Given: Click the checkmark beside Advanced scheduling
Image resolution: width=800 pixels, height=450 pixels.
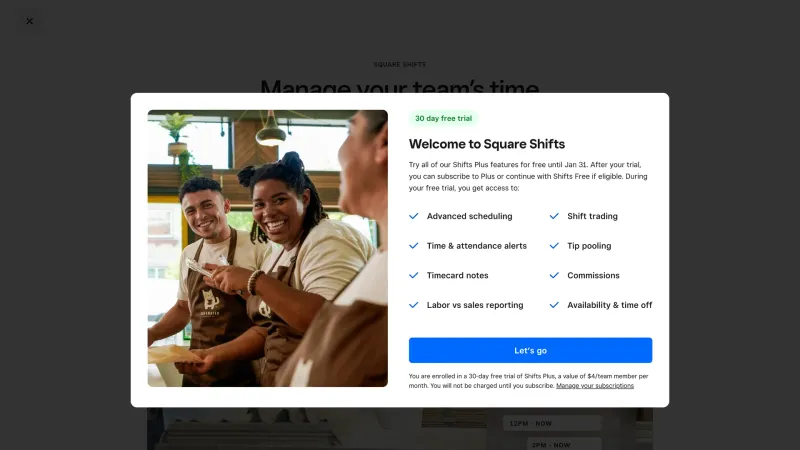Looking at the screenshot, I should click(414, 216).
